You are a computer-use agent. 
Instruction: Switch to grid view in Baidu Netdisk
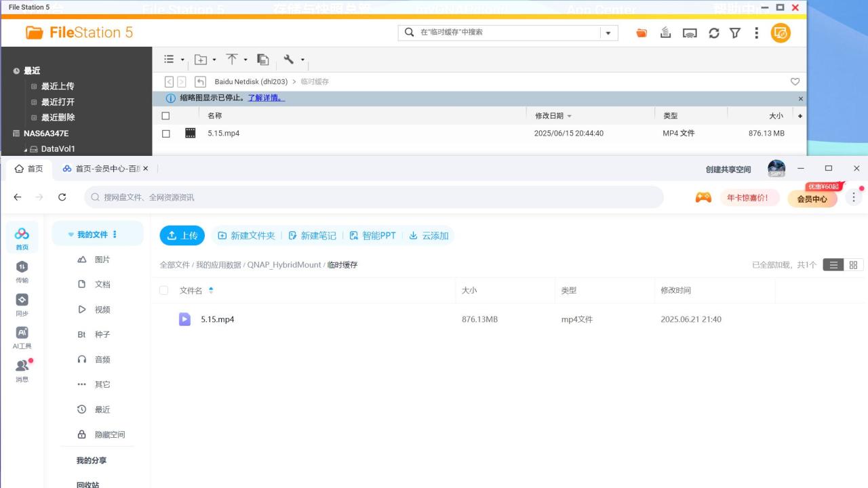pyautogui.click(x=853, y=265)
